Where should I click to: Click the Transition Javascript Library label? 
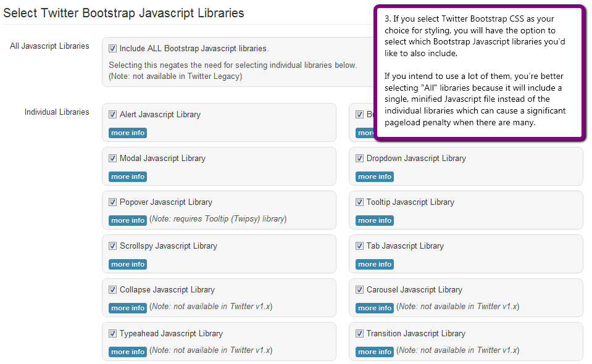pyautogui.click(x=415, y=333)
